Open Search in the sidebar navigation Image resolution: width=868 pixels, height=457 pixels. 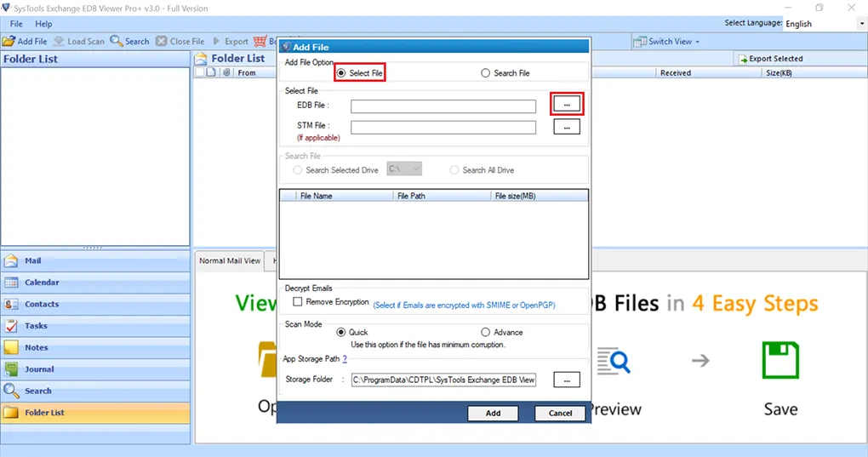pos(95,391)
